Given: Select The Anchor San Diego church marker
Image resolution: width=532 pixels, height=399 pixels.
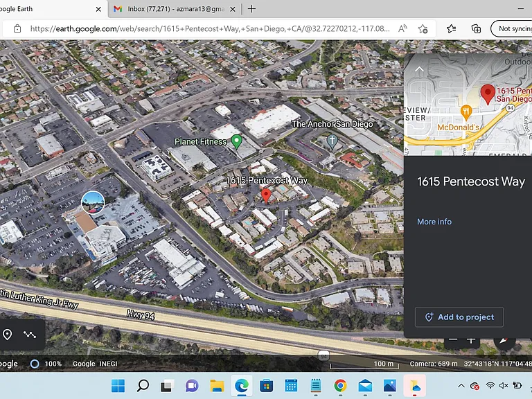Looking at the screenshot, I should click(332, 141).
